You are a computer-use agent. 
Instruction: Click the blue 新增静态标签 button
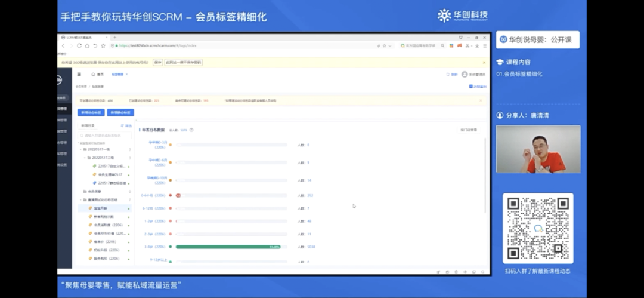[120, 112]
